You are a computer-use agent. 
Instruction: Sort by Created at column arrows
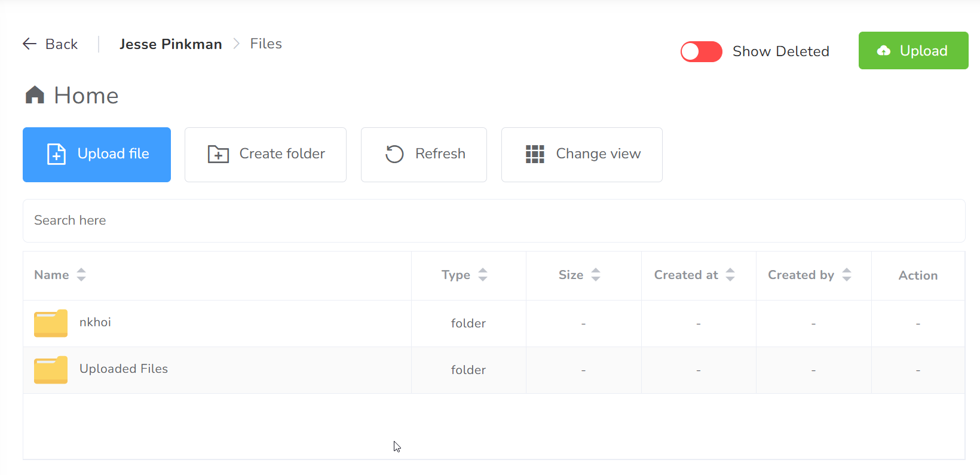(730, 275)
